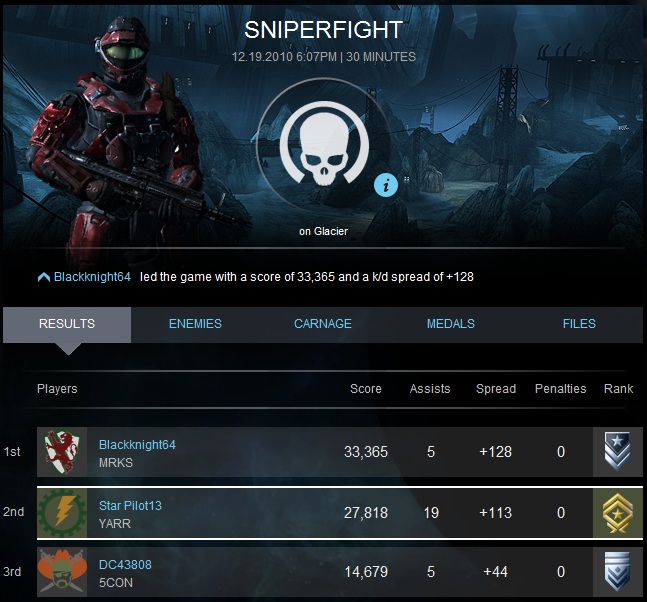This screenshot has height=602, width=647.
Task: Switch to the ENEMIES tab
Action: [x=195, y=324]
